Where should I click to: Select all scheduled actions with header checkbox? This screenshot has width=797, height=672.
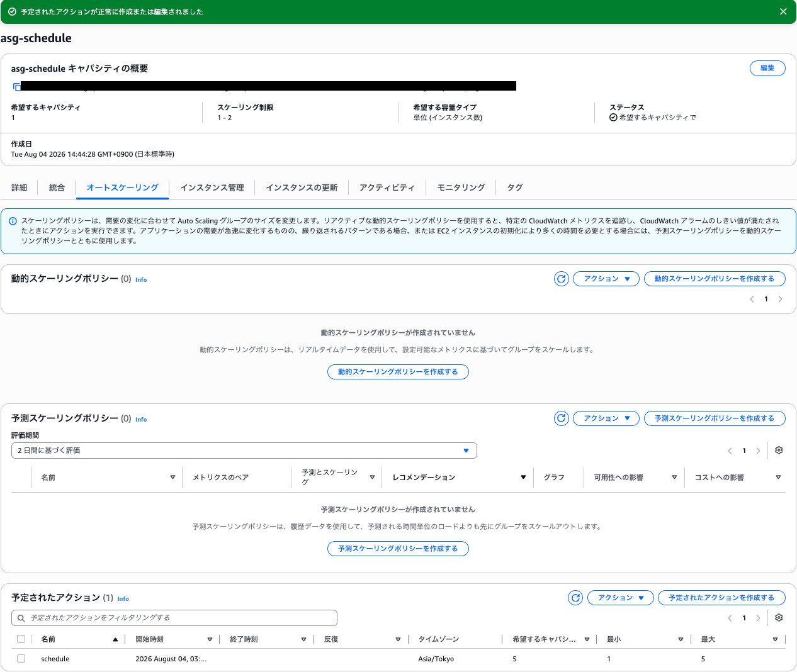(21, 639)
